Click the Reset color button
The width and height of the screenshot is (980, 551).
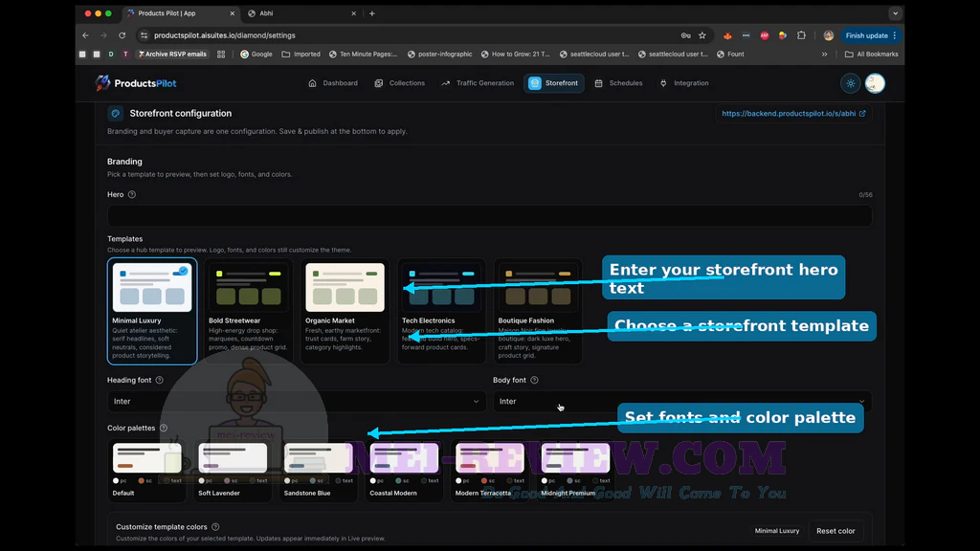[835, 531]
